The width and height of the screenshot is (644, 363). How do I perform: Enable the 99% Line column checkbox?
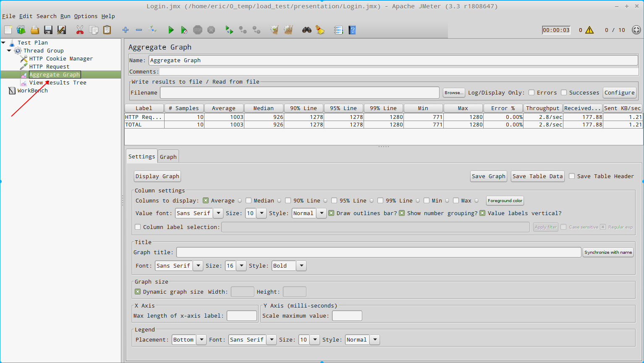point(380,200)
